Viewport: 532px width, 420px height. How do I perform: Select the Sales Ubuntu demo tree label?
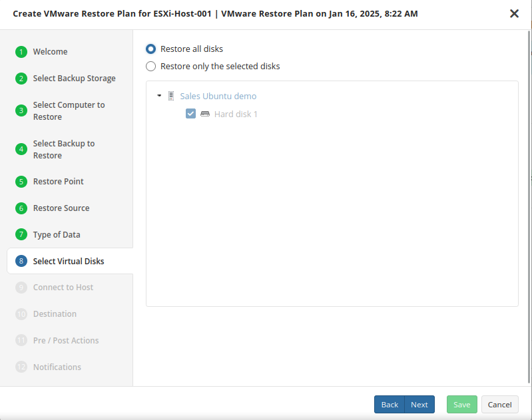tap(218, 97)
